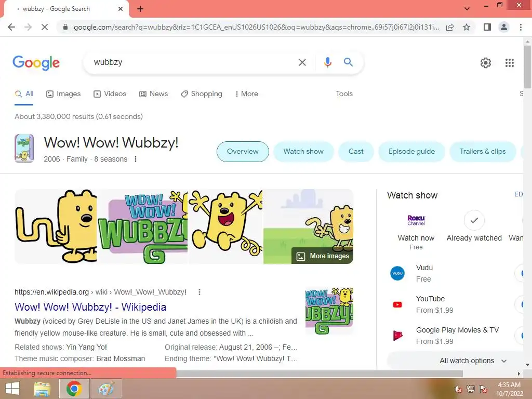Open Wikipedia result options menu

tap(199, 292)
